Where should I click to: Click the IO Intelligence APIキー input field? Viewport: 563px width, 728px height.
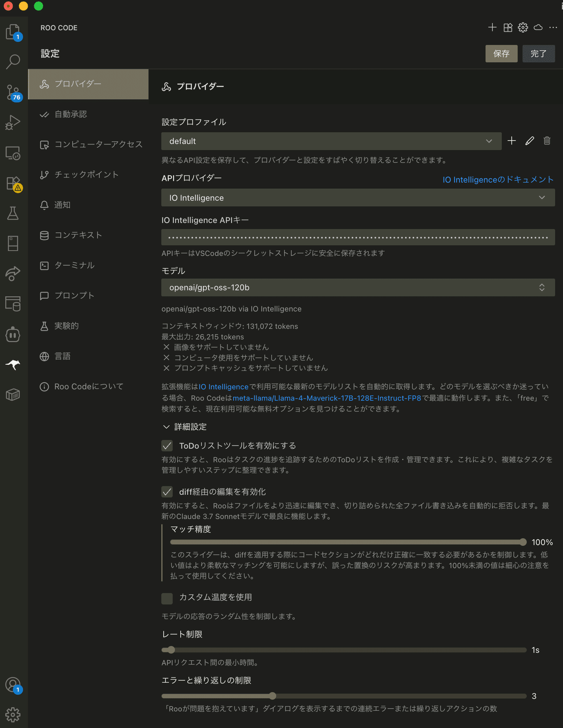(x=358, y=237)
